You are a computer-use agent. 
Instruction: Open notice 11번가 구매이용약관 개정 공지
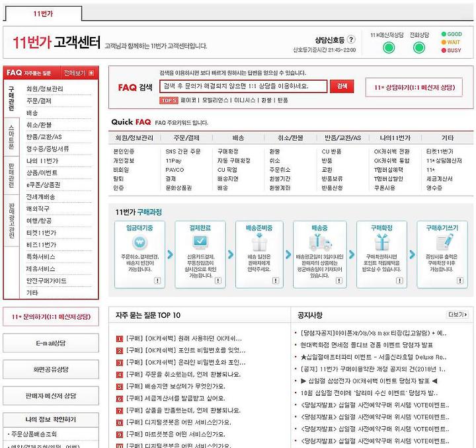(x=373, y=369)
